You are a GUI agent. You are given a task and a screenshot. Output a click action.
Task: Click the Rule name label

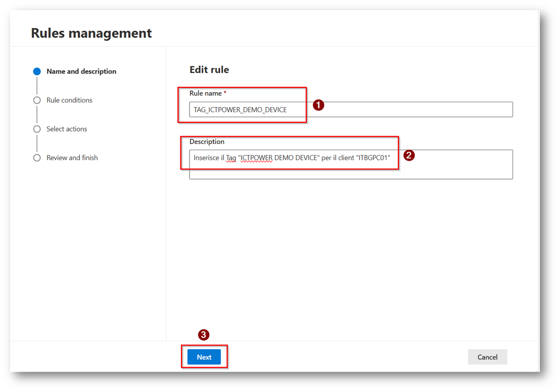[x=206, y=93]
